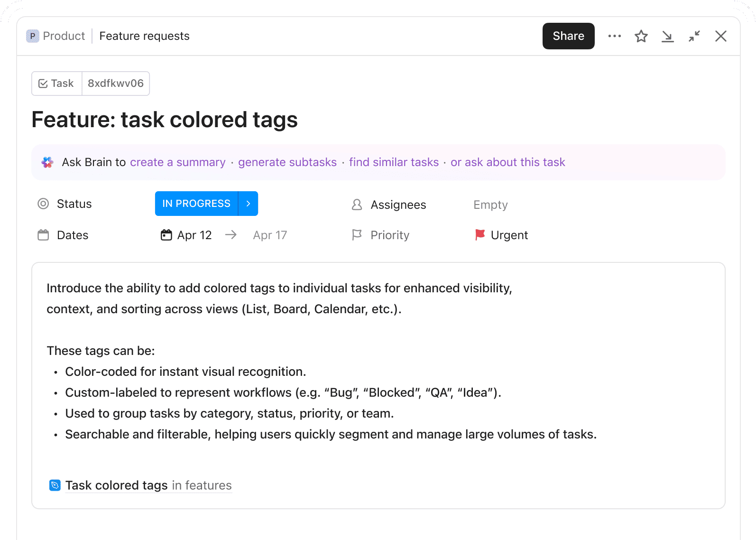Screen dimensions: 756x540
Task: Click or ask about this task
Action: (508, 162)
